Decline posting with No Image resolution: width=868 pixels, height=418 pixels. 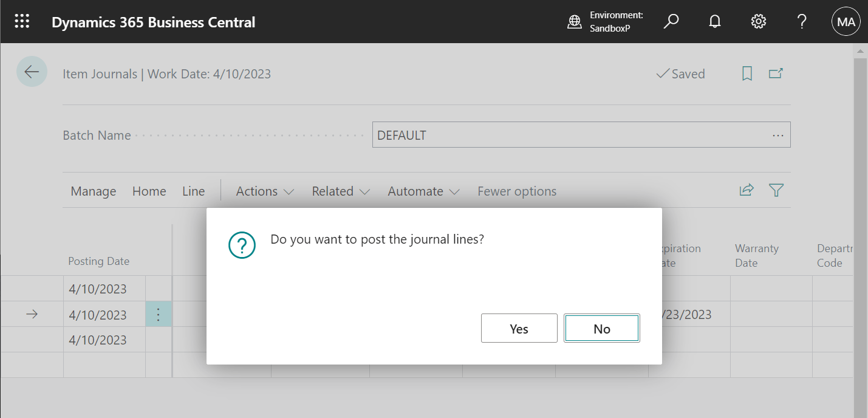(601, 328)
